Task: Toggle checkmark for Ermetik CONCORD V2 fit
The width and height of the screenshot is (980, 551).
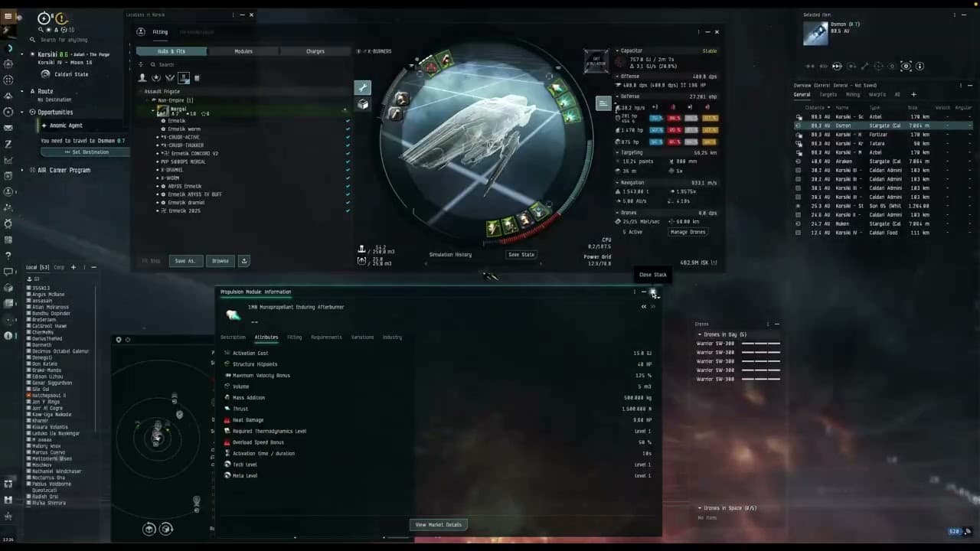Action: pos(348,154)
